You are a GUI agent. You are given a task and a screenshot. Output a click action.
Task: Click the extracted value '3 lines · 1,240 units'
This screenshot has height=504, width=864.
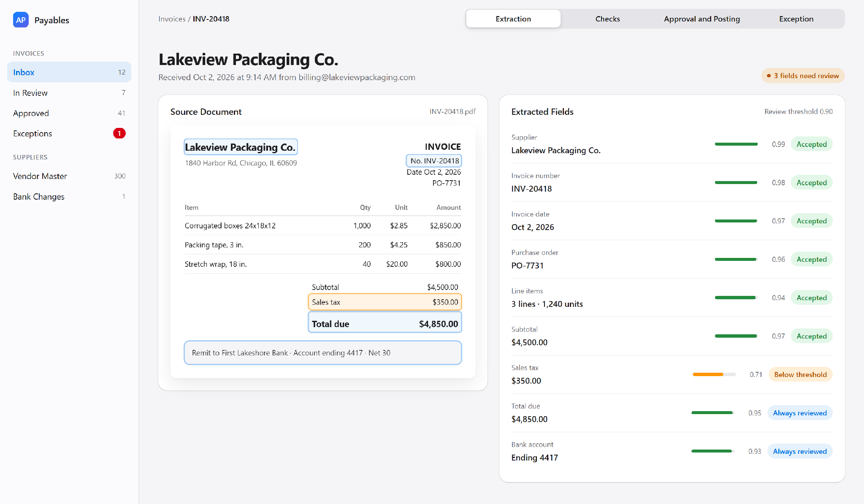[547, 304]
